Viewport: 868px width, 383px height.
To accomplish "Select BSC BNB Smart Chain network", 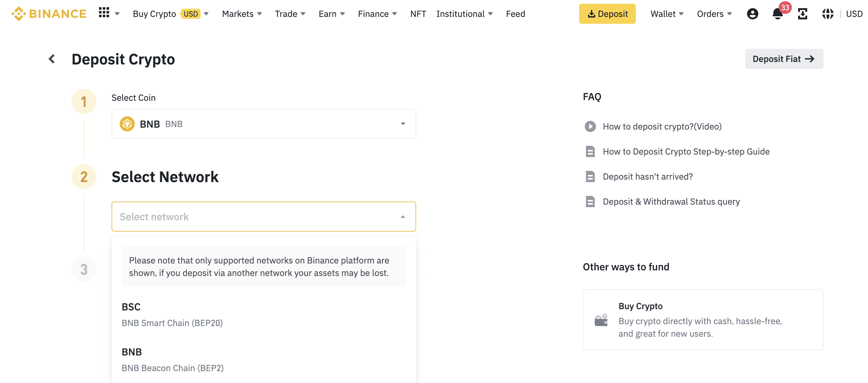I will 264,314.
